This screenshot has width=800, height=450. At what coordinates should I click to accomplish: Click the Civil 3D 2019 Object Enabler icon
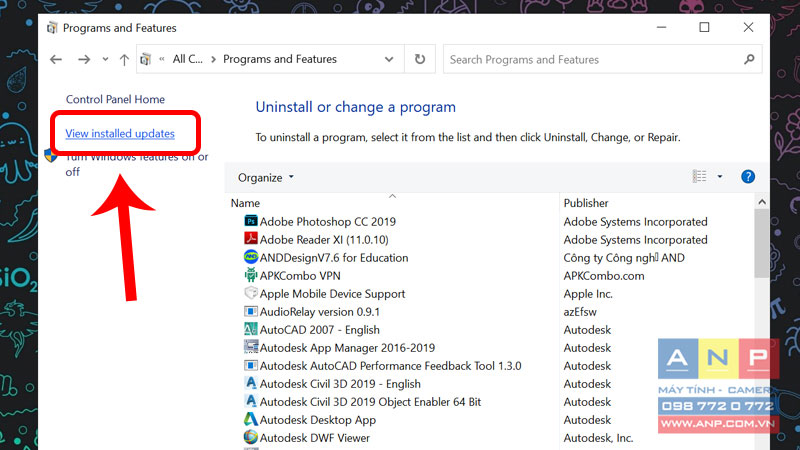(251, 402)
